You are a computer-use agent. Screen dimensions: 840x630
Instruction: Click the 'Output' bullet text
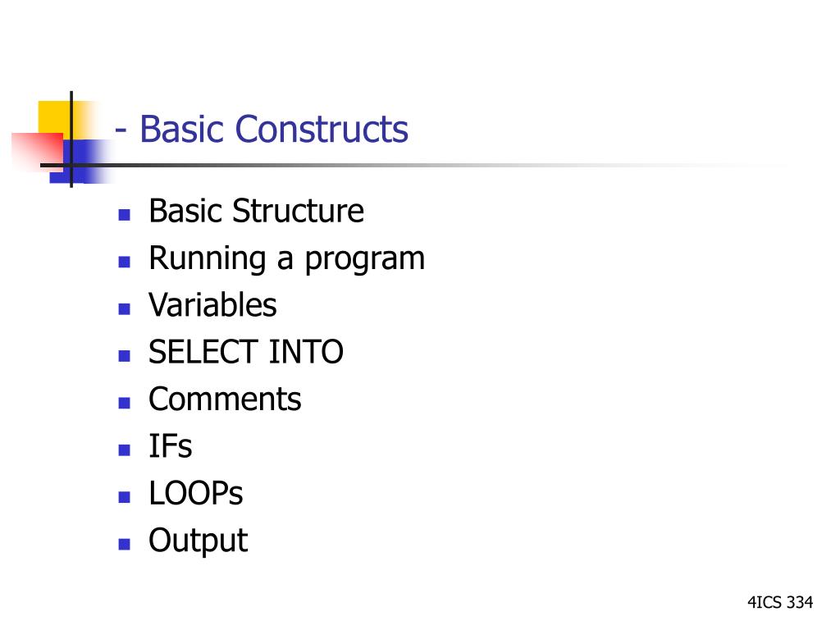point(199,541)
